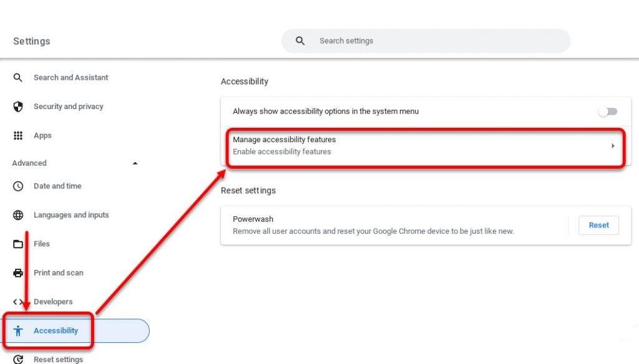
Task: Open Apps via the grid icon
Action: (17, 135)
